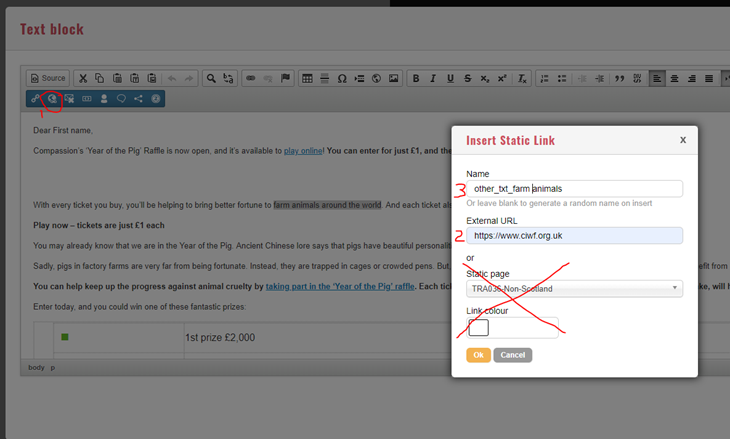This screenshot has width=730, height=439.
Task: Click the IFrame globe icon in the top toolbar
Action: pyautogui.click(x=376, y=78)
